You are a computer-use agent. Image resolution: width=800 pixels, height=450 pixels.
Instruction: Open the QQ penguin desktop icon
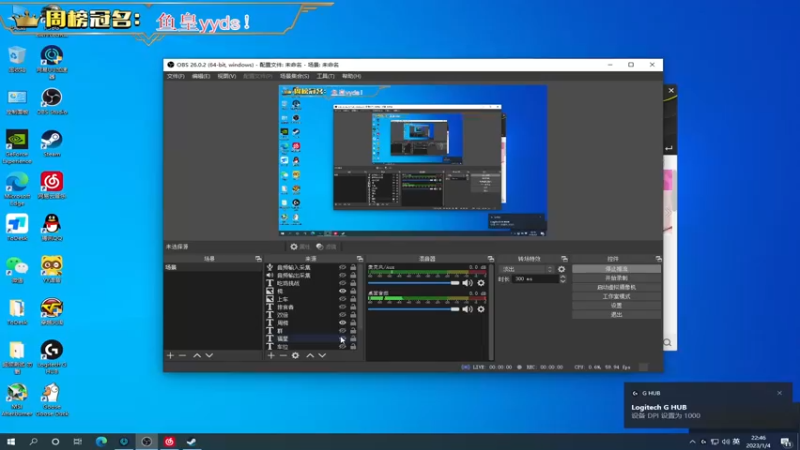pos(52,228)
